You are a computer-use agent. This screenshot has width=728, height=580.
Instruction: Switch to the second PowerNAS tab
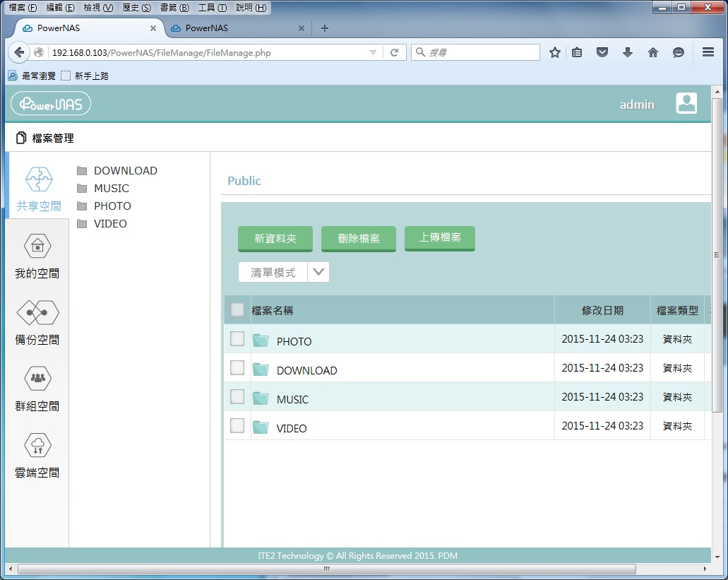[x=237, y=28]
